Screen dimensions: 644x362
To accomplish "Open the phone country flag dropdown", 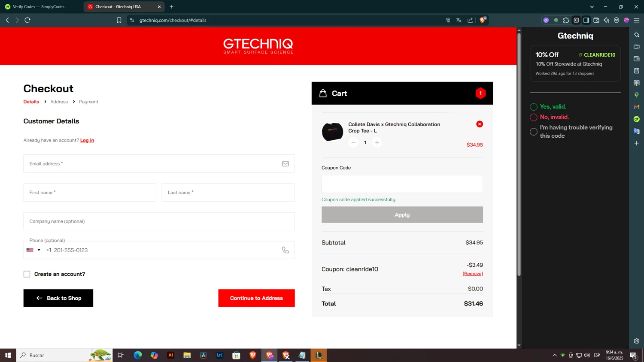I will pyautogui.click(x=33, y=250).
